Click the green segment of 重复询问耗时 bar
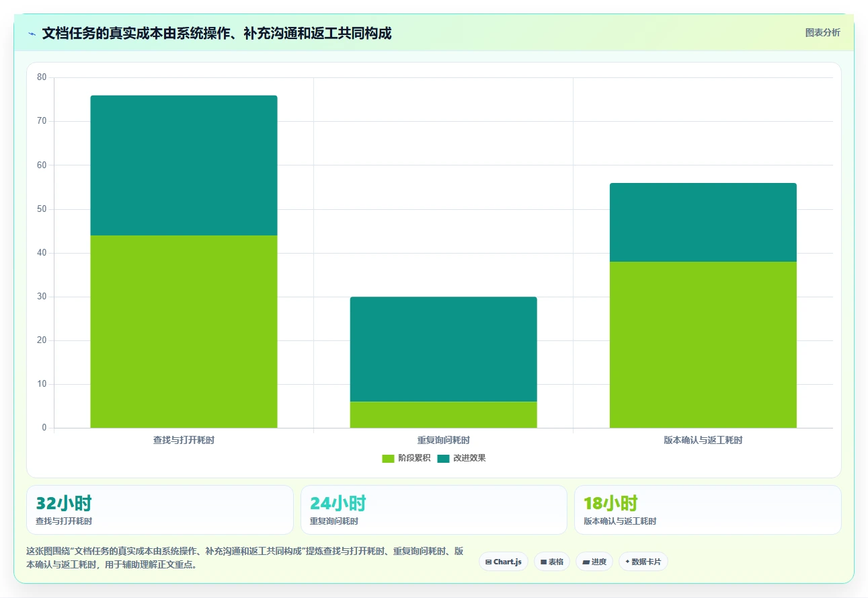 444,415
